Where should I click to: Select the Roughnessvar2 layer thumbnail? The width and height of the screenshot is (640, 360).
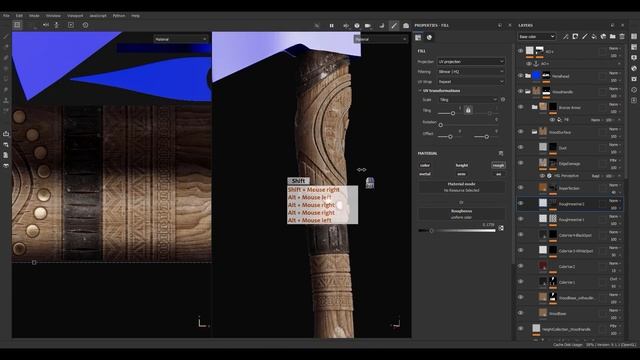click(x=542, y=203)
